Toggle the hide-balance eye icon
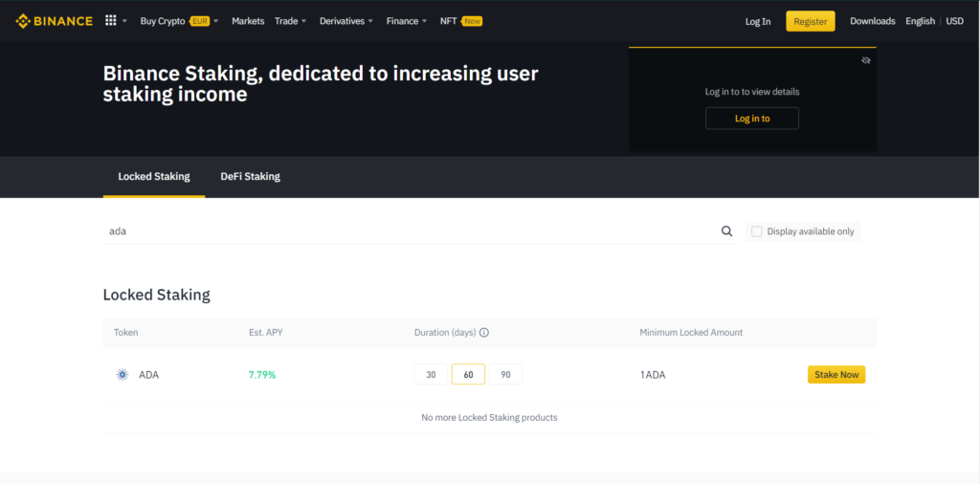Viewport: 980px width, 484px height. 865,60
